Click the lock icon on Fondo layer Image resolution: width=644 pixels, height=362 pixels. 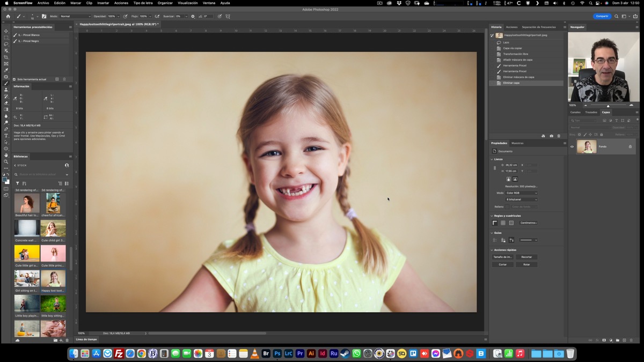[630, 146]
